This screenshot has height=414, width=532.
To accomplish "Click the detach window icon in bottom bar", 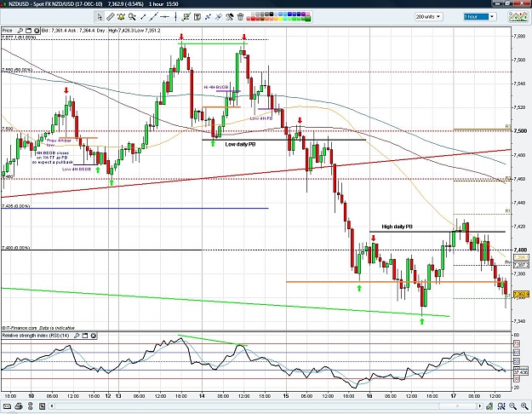I will click(x=42, y=406).
